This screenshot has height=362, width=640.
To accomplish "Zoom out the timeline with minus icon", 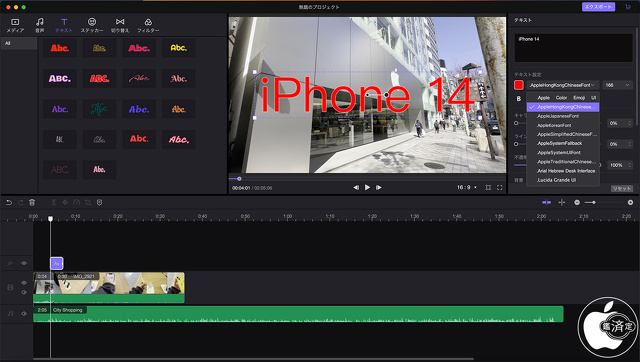I will 577,202.
